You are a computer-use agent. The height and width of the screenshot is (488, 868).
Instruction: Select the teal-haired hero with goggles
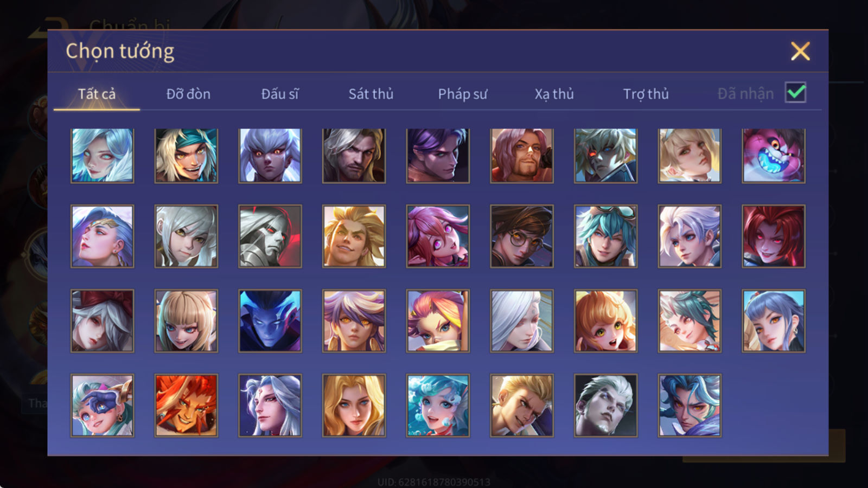(605, 236)
